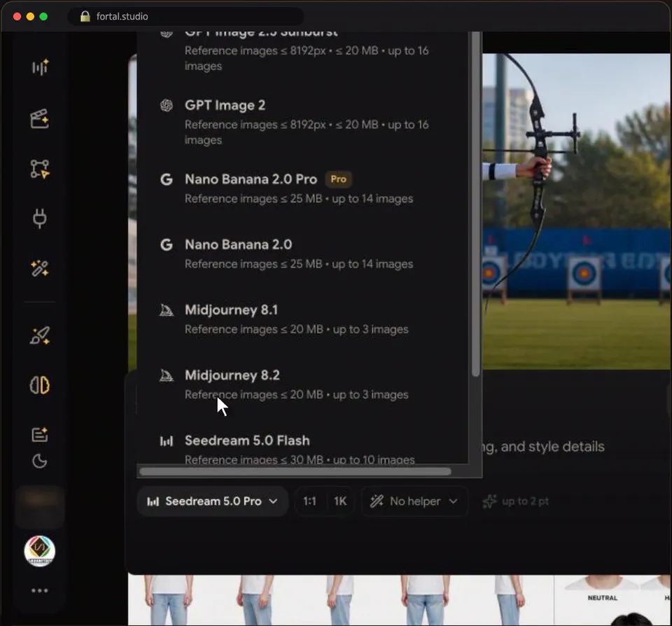The width and height of the screenshot is (672, 626).
Task: Open the split compare icon in sidebar
Action: [39, 385]
